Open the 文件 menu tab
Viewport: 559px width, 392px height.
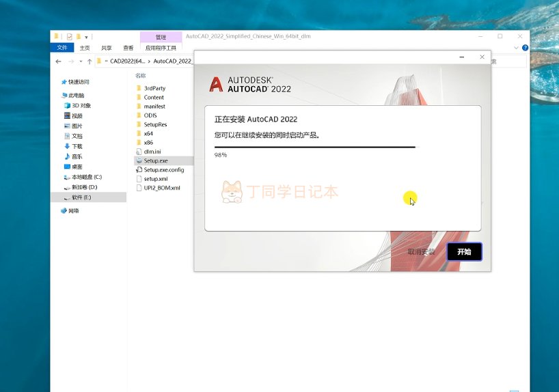click(x=62, y=48)
